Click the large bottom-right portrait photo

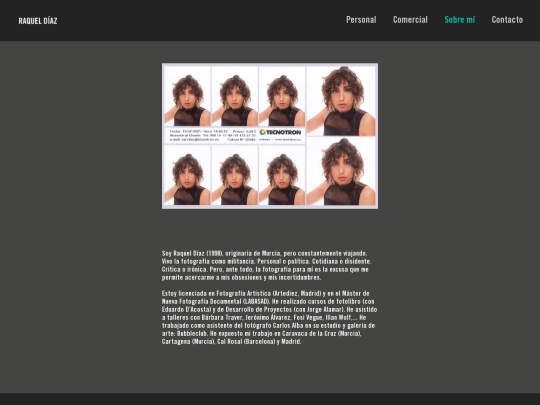tap(341, 171)
